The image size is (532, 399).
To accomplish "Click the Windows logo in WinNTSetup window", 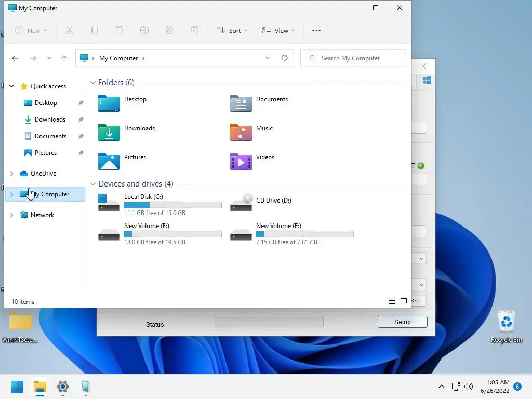I will point(427,81).
